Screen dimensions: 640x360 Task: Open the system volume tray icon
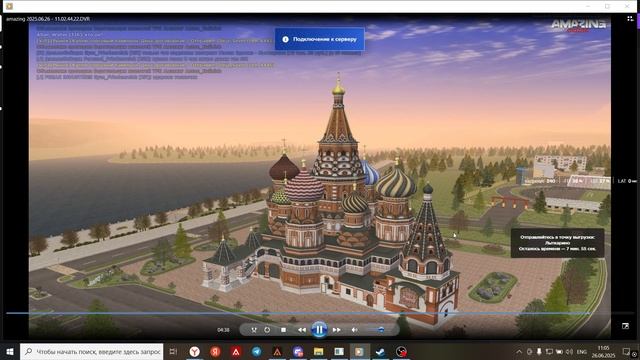coord(569,351)
